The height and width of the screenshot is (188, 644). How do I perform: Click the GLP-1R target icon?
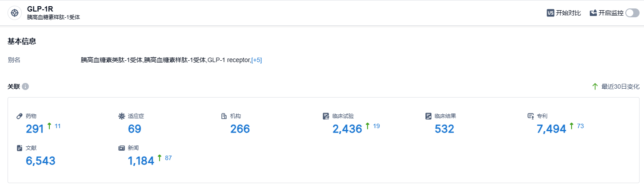click(x=15, y=13)
